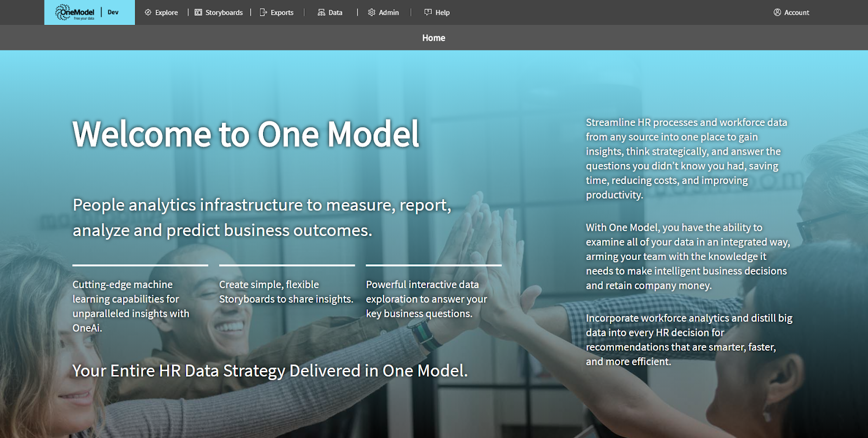868x438 pixels.
Task: Select the OneAi machine learning feature text
Action: pos(131,306)
